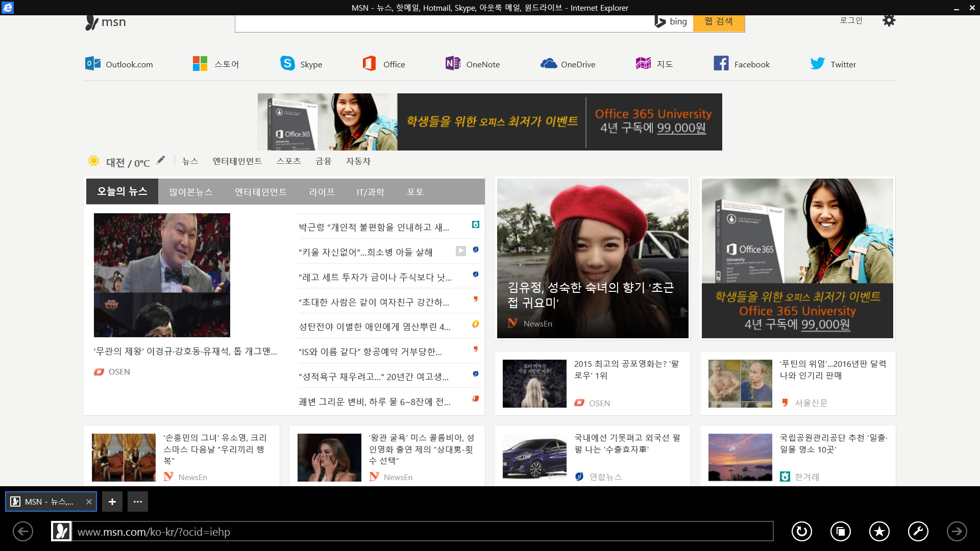Open 금융 in the top navigation
The height and width of the screenshot is (551, 980).
tap(324, 161)
